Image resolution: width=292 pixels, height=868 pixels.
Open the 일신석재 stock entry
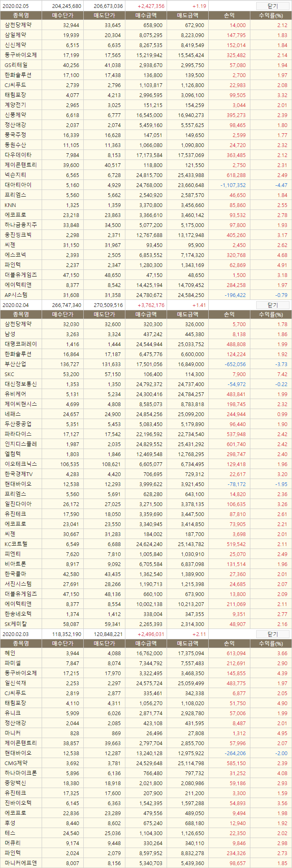click(15, 683)
